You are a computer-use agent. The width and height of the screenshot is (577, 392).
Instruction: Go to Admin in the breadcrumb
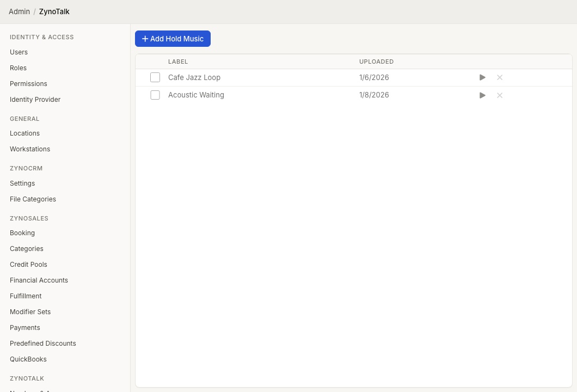(19, 11)
